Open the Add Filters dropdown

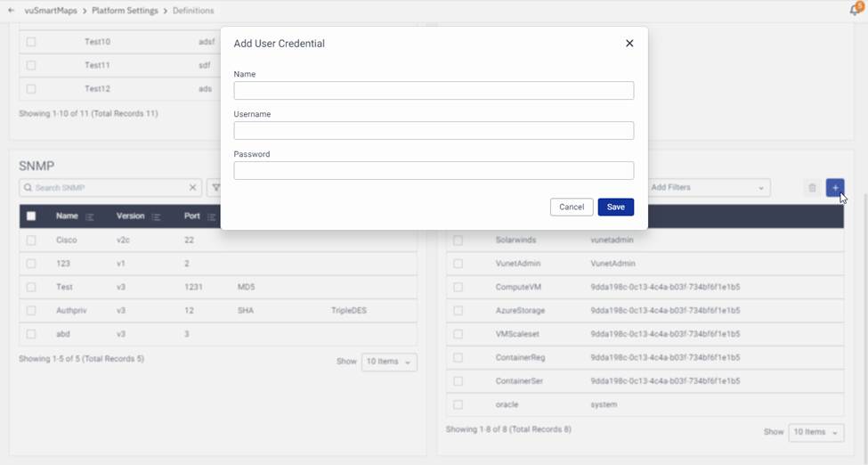707,188
